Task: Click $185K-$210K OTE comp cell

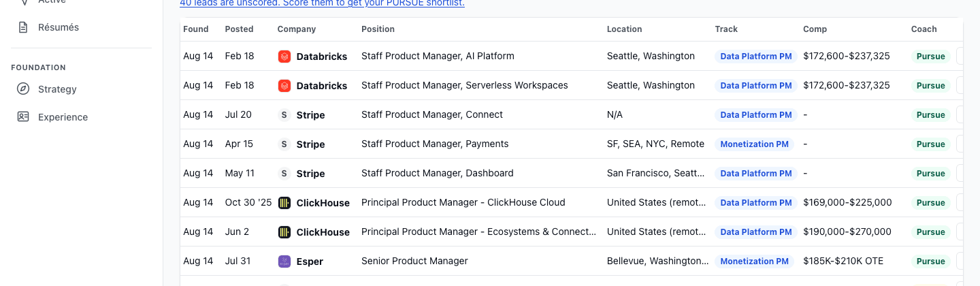Action: tap(843, 261)
